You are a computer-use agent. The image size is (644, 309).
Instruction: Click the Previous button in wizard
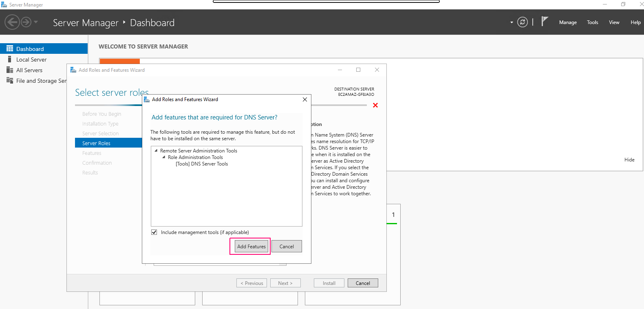click(x=251, y=283)
